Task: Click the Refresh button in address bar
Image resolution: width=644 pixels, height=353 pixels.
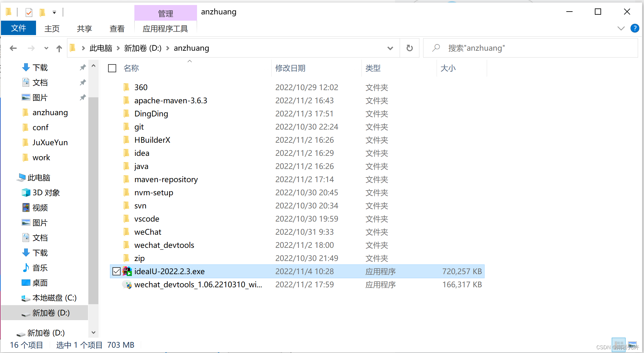Action: [x=409, y=48]
